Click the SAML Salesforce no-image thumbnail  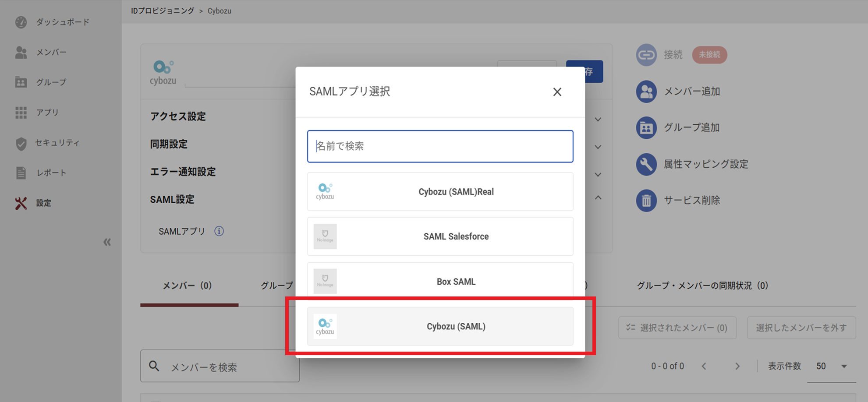[x=325, y=236]
